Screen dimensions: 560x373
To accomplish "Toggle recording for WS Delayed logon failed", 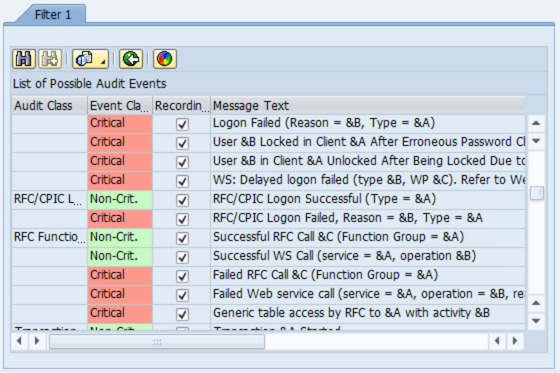I will click(182, 181).
